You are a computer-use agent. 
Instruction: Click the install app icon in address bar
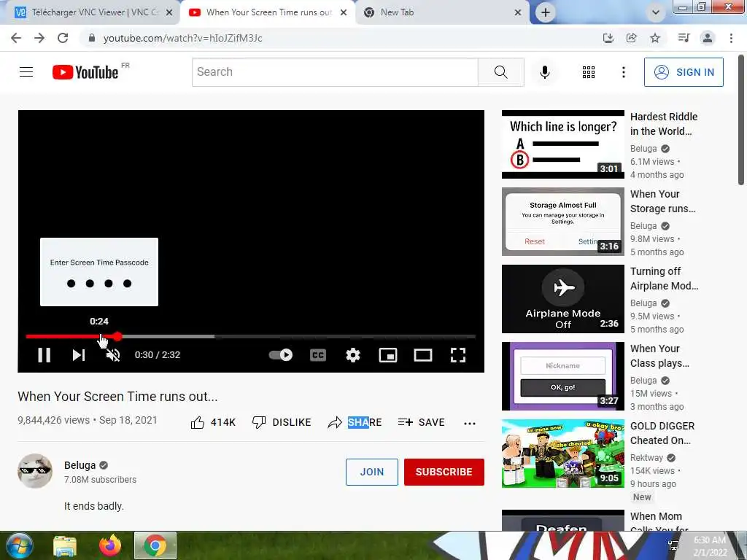tap(608, 38)
